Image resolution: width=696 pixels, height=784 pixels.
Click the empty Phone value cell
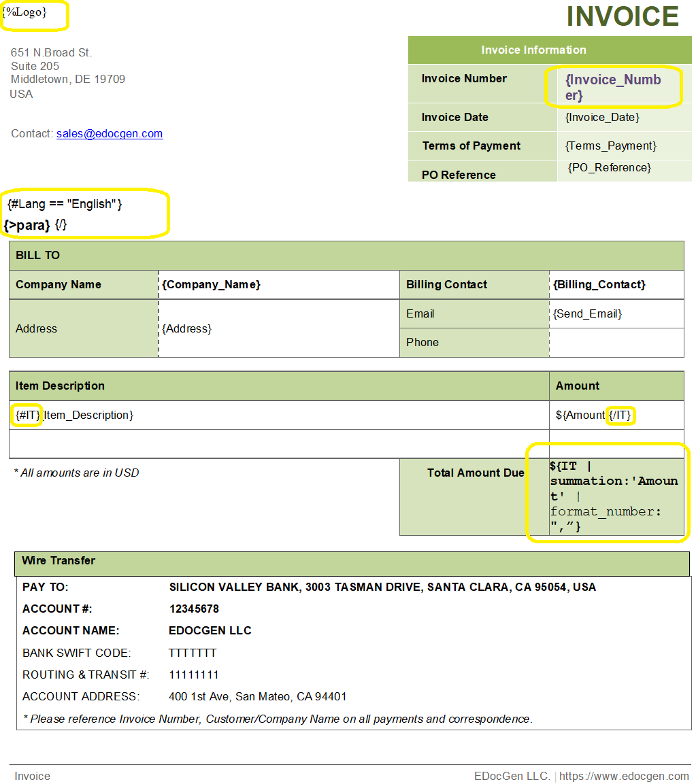pos(616,343)
